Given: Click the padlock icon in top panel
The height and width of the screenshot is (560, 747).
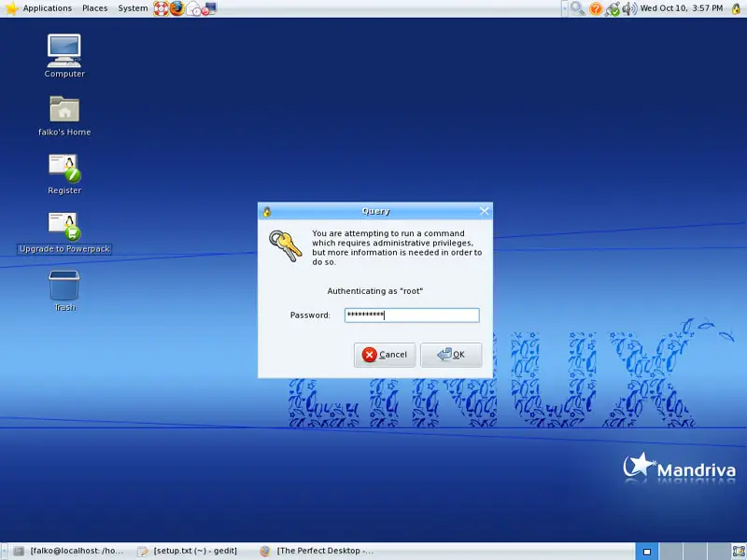Looking at the screenshot, I should point(736,8).
